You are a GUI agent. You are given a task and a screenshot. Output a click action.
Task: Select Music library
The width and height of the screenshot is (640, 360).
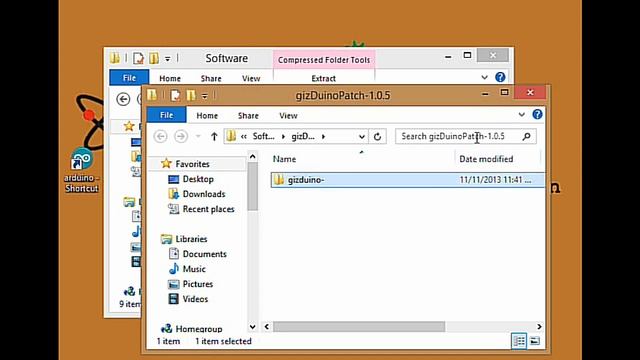coord(194,269)
